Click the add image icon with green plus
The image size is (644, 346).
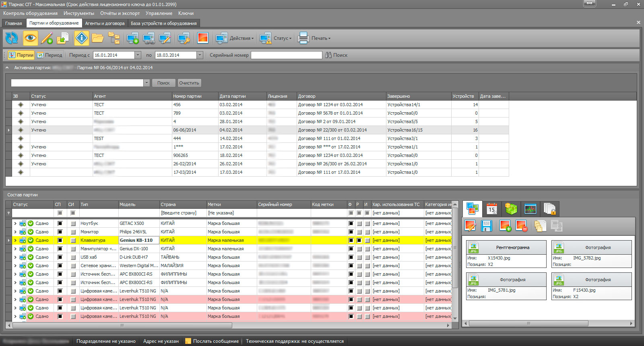click(505, 226)
